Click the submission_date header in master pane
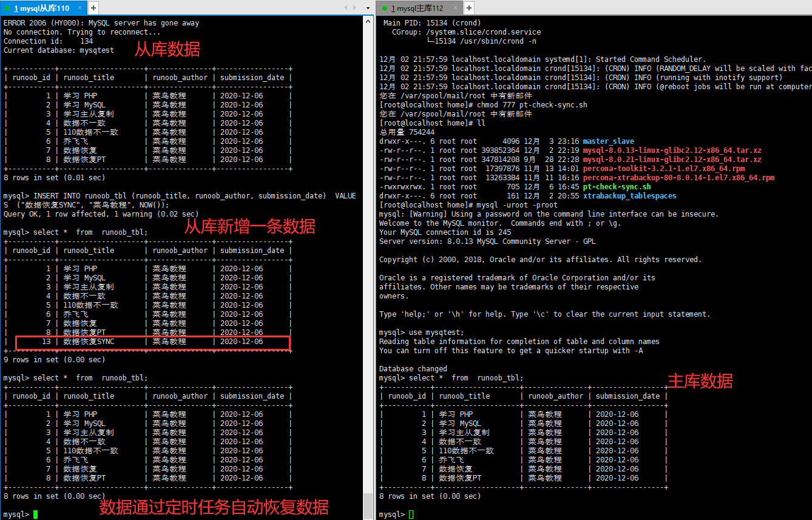This screenshot has height=520, width=812. 628,396
